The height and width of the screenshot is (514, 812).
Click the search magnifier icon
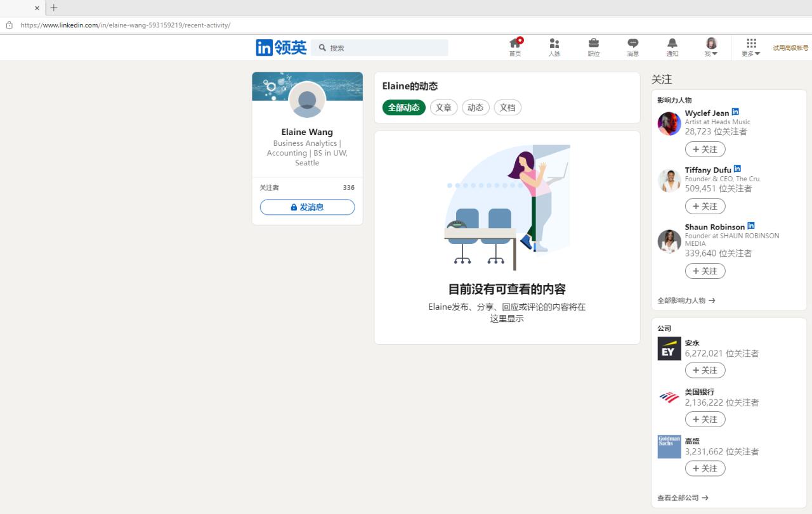tap(322, 48)
